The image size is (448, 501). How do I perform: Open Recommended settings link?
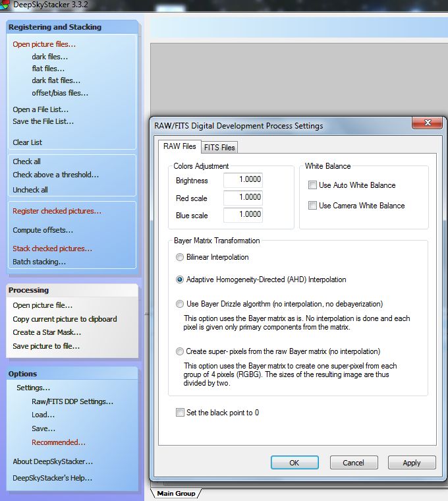[x=59, y=442]
